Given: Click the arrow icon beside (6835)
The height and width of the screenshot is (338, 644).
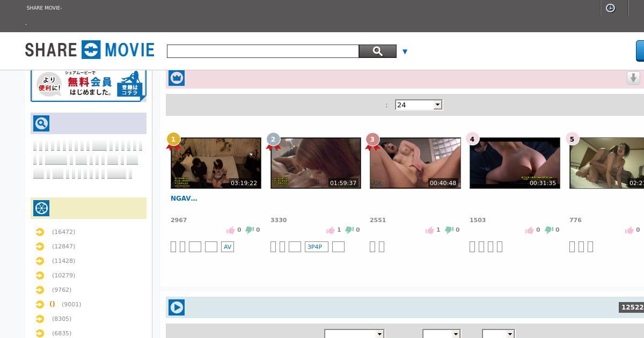Looking at the screenshot, I should click(x=40, y=333).
